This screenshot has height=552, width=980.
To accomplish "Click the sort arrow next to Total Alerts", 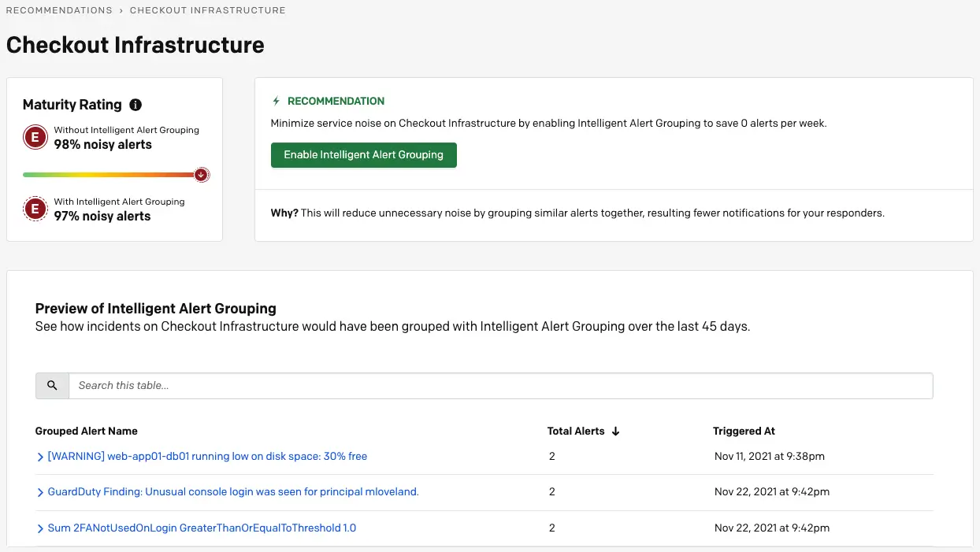I will click(x=616, y=432).
